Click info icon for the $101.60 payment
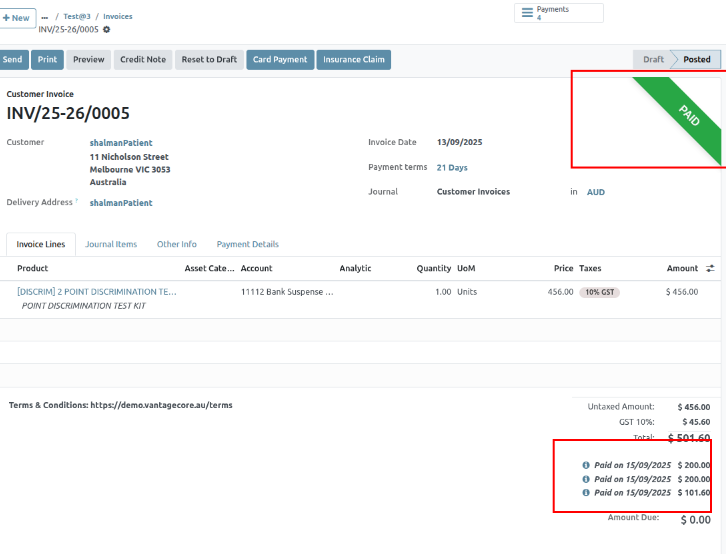This screenshot has width=726, height=554. pyautogui.click(x=586, y=492)
